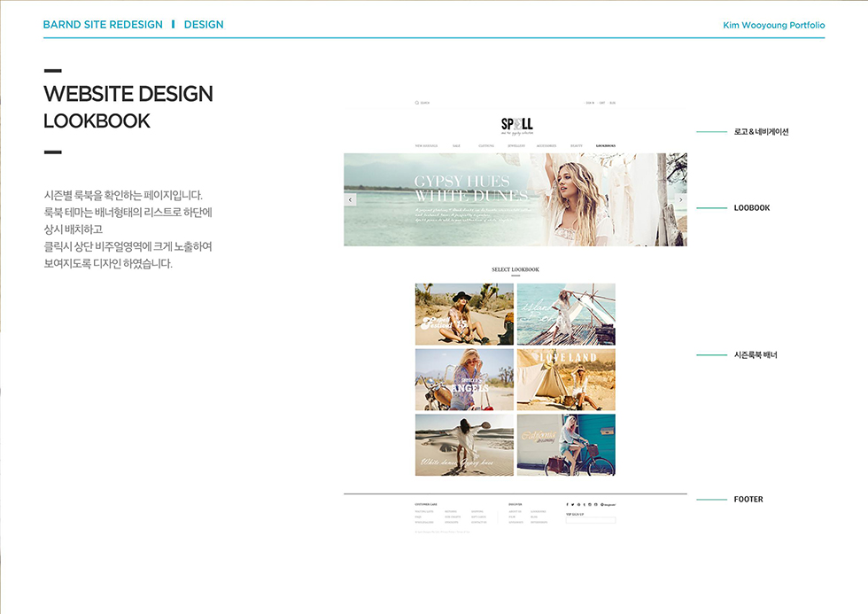The width and height of the screenshot is (868, 614).
Task: Click the ABOUT US footer link
Action: click(x=515, y=511)
